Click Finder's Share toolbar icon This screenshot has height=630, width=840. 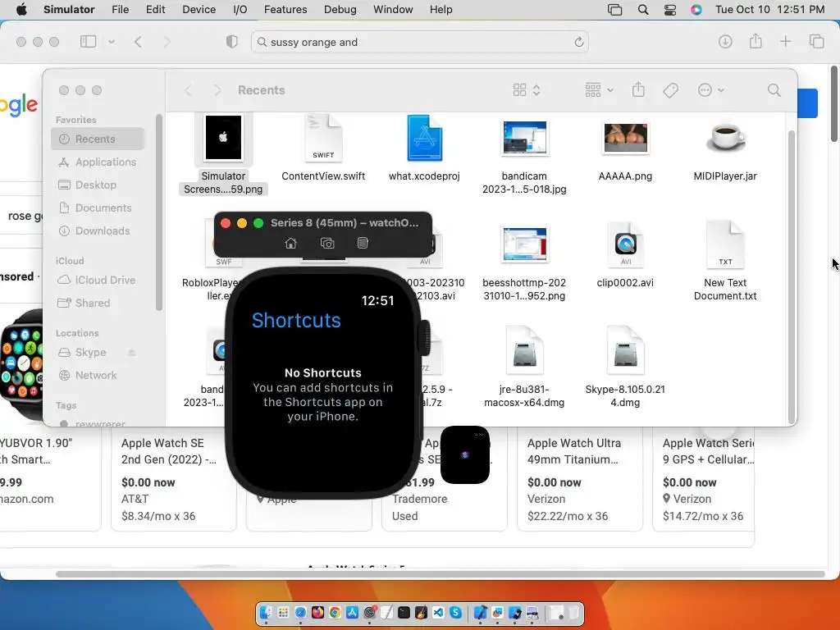638,89
